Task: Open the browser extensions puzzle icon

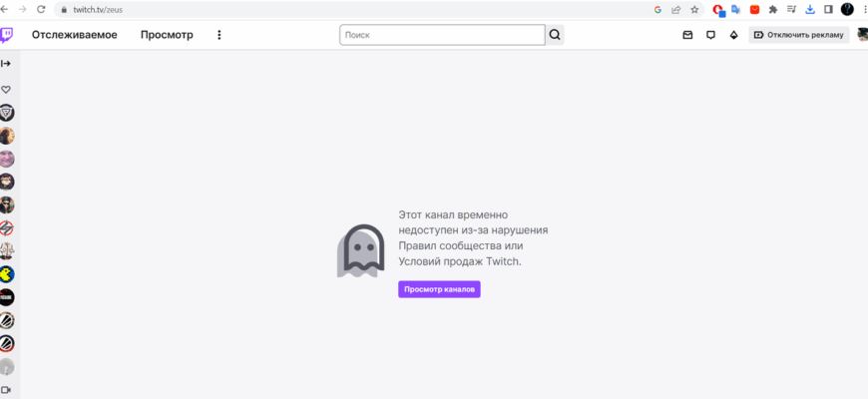Action: (772, 9)
